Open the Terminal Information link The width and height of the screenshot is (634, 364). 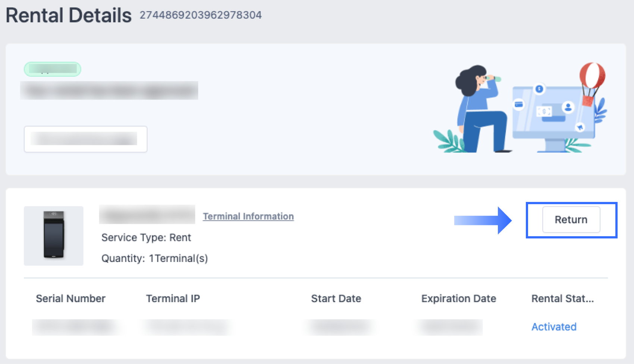[x=248, y=216]
